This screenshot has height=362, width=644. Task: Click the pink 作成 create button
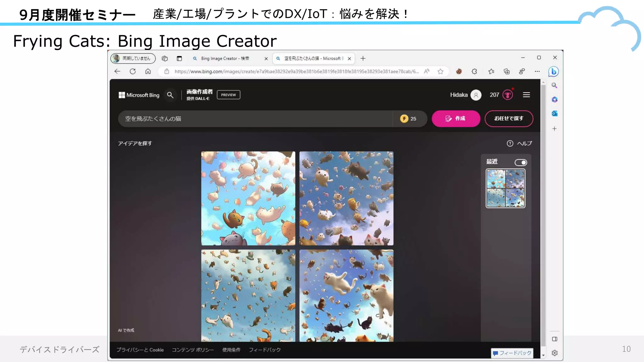tap(456, 118)
